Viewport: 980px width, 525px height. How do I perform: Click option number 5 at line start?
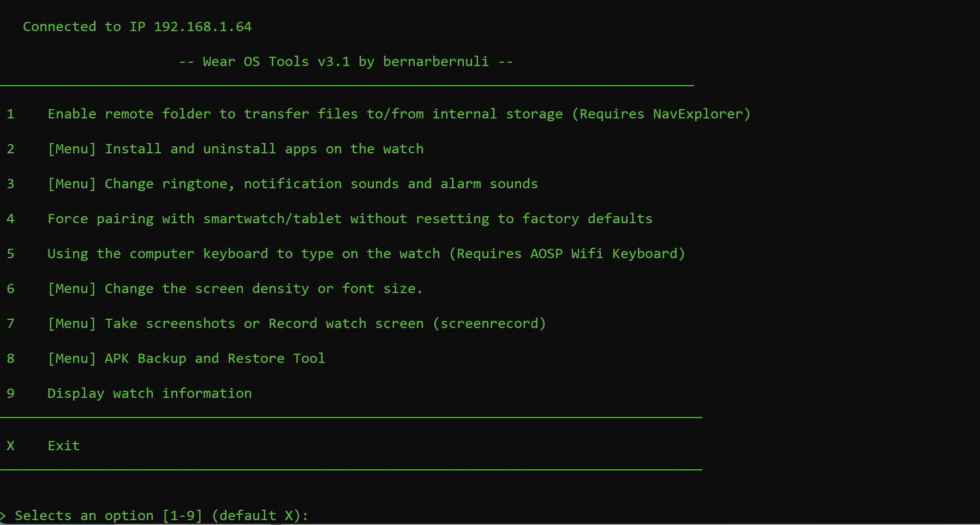coord(10,254)
